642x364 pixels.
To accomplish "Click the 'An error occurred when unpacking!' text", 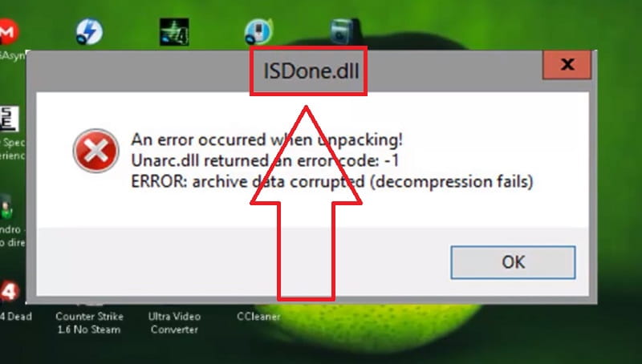I will pos(267,140).
